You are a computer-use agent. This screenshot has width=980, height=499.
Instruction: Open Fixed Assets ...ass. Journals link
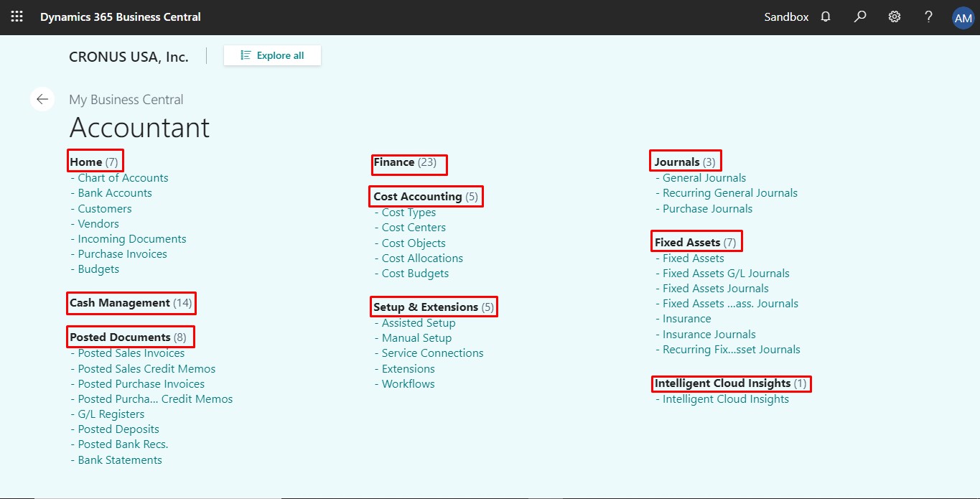pyautogui.click(x=730, y=304)
